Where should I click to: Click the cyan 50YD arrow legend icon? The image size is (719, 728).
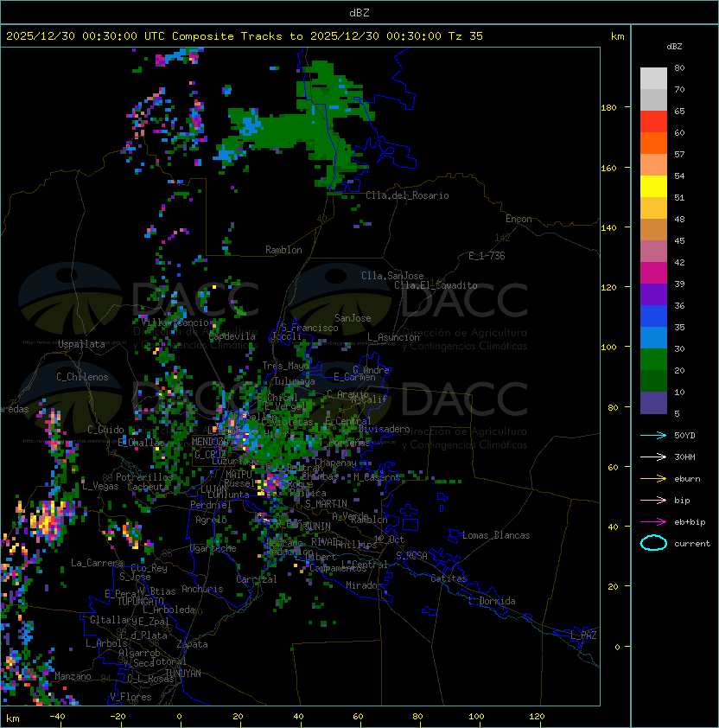[x=653, y=435]
